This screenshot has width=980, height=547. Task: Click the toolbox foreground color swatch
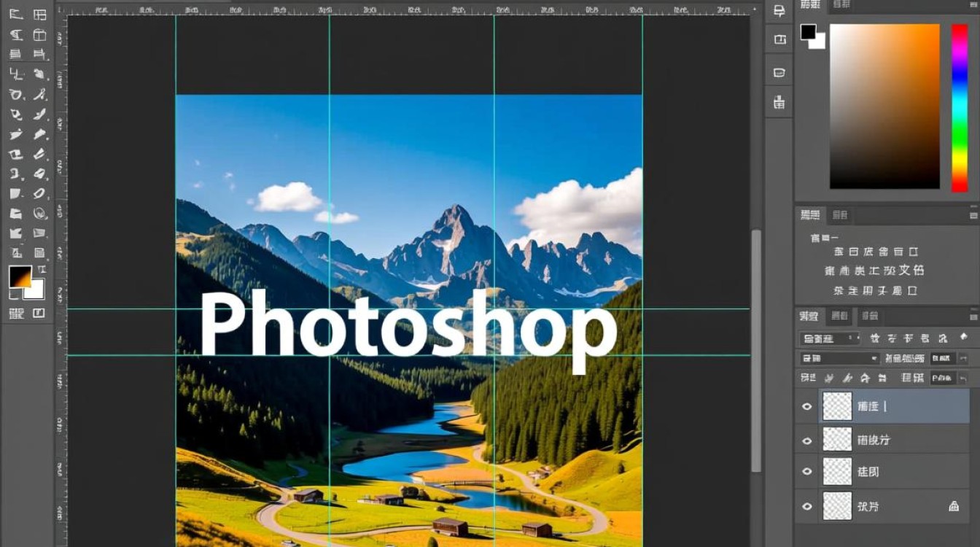click(x=18, y=276)
